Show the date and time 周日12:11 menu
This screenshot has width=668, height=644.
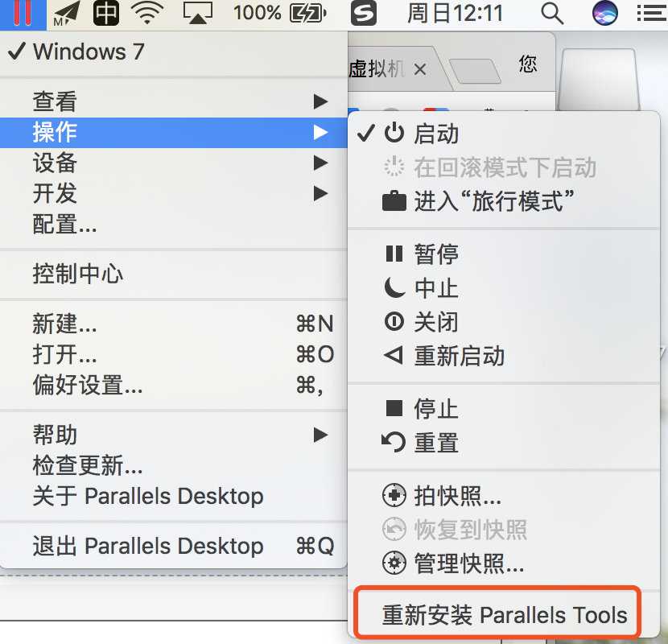click(455, 13)
